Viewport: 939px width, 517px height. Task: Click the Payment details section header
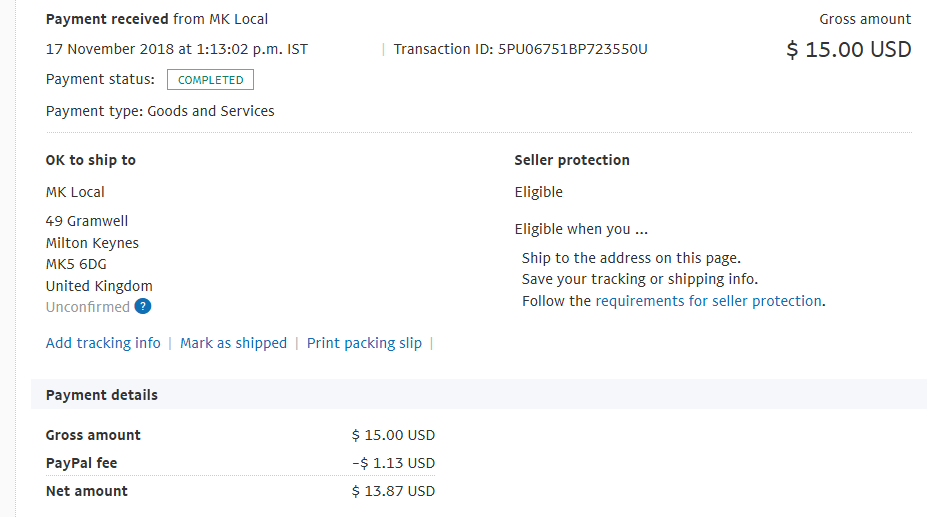coord(102,395)
